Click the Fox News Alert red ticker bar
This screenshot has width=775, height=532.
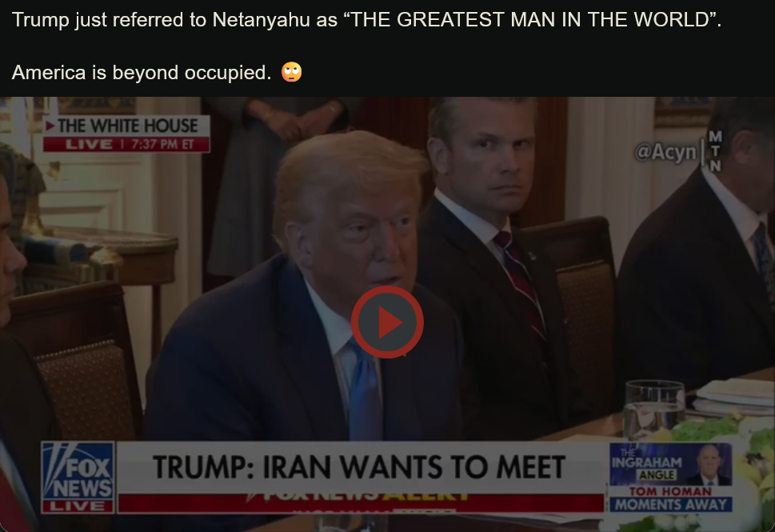tap(361, 503)
